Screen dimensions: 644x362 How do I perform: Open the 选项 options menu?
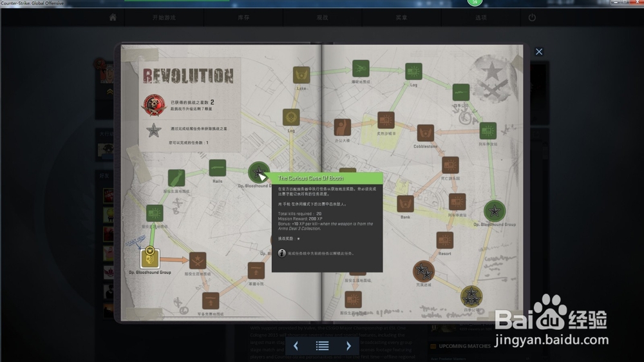[481, 17]
